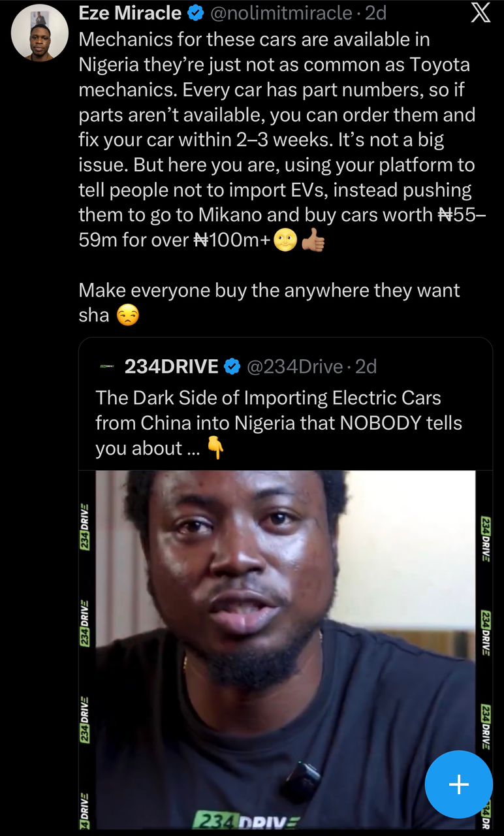The image size is (504, 836).
Task: Open the Eze Miracle display name
Action: coord(130,13)
